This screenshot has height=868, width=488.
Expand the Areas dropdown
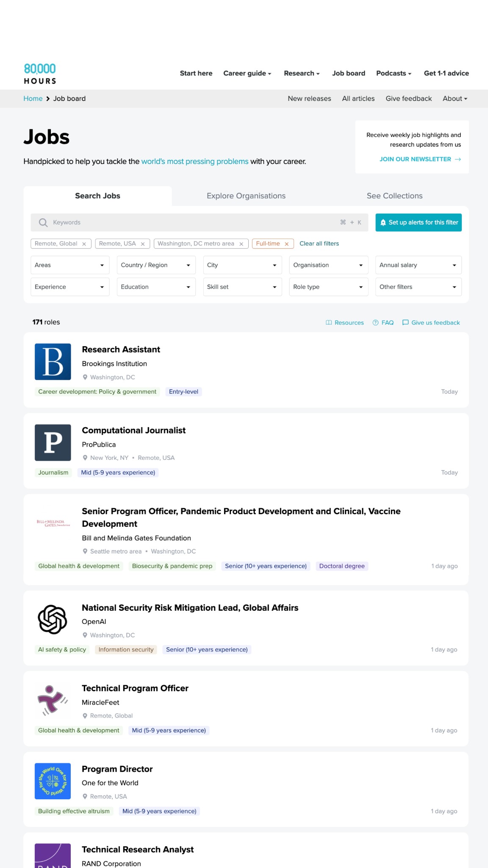[x=70, y=265]
